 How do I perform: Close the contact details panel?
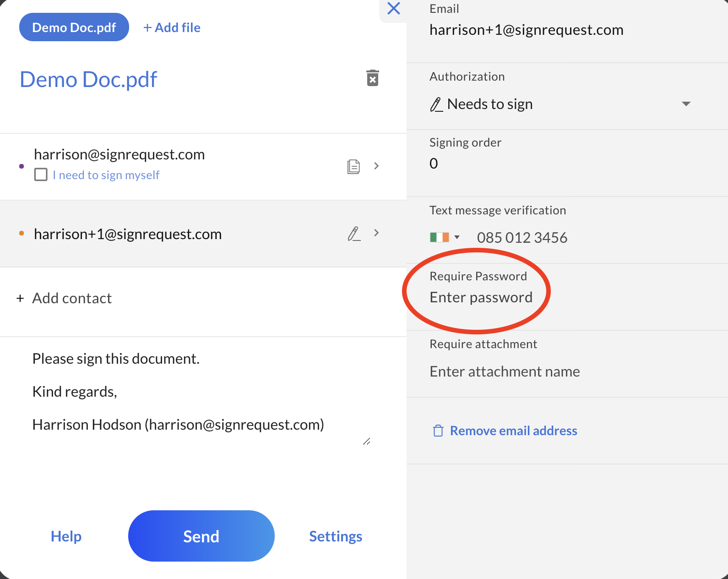[394, 8]
